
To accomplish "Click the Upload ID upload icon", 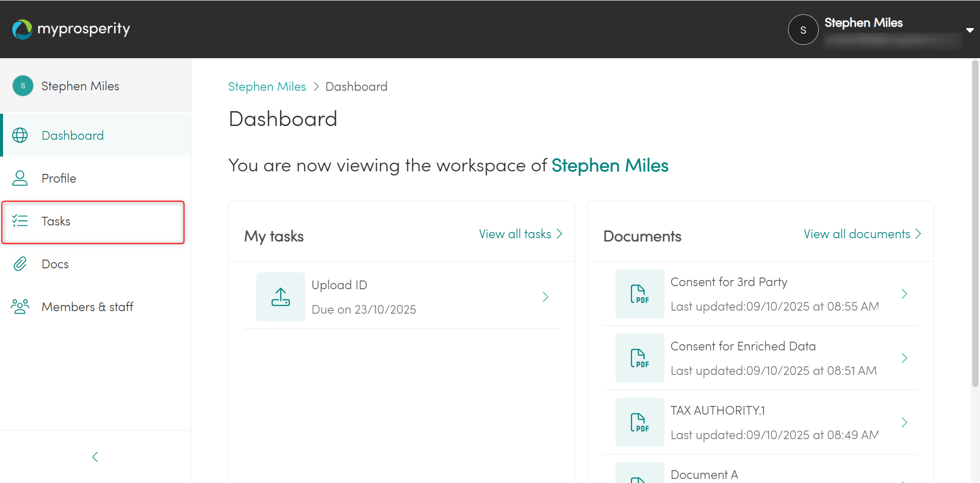I will tap(281, 297).
